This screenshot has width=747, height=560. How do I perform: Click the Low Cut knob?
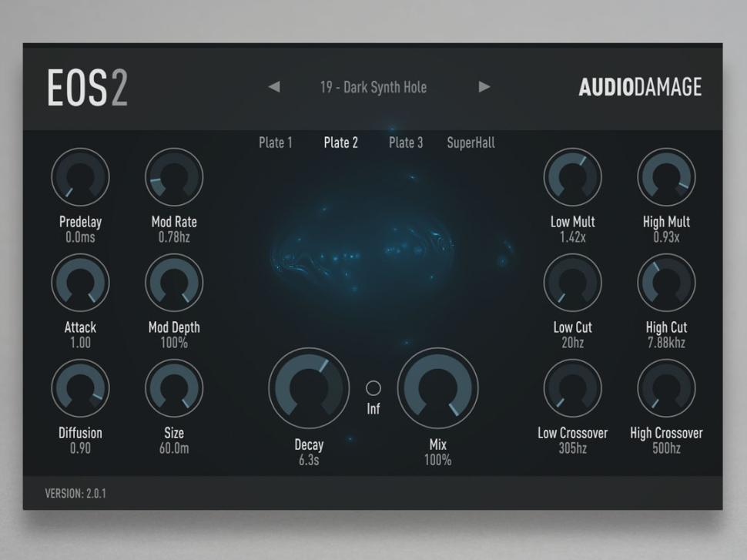click(573, 283)
